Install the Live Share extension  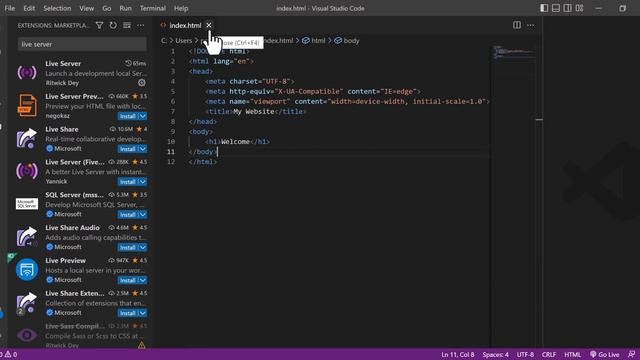128,149
